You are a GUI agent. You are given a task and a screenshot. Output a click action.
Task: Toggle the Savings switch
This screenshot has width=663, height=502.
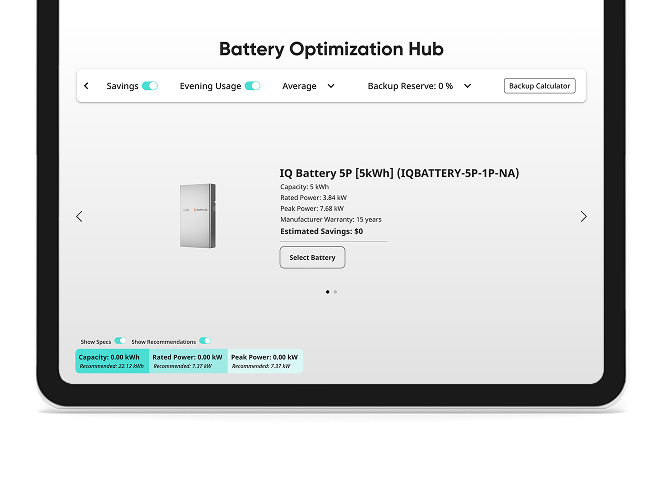[150, 86]
